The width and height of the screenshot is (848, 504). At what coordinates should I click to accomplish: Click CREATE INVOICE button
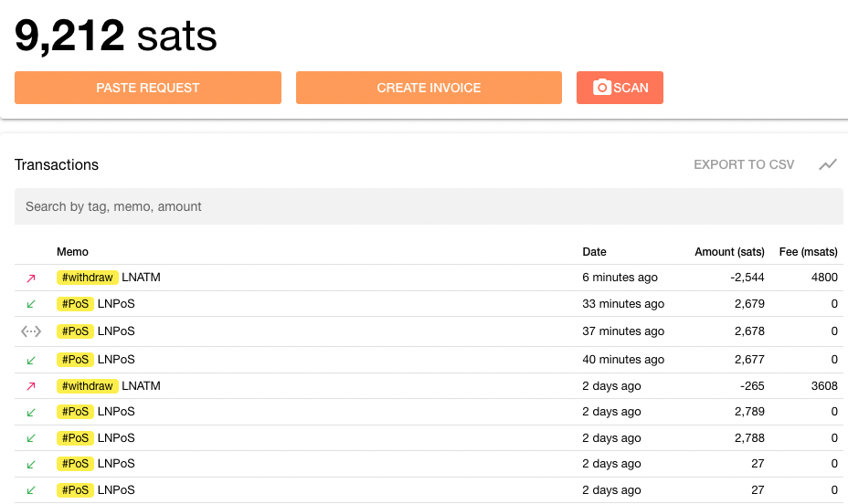tap(429, 88)
